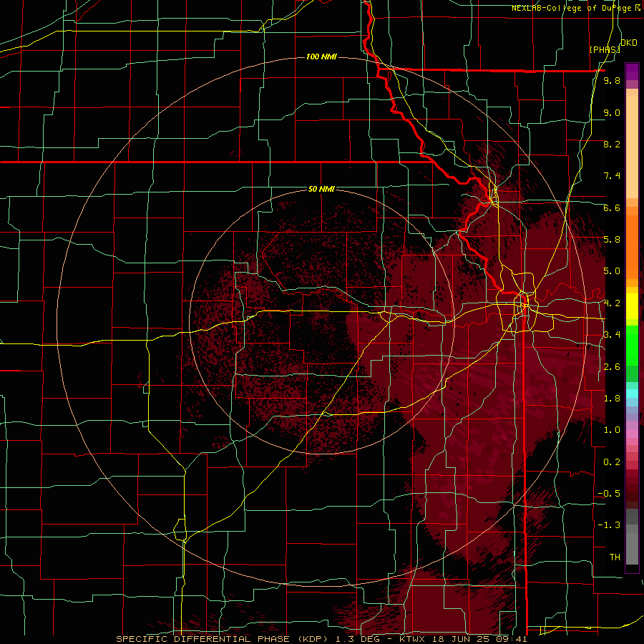The width and height of the screenshot is (644, 644).
Task: Select the -1.3 value on the scale
Action: (x=609, y=525)
